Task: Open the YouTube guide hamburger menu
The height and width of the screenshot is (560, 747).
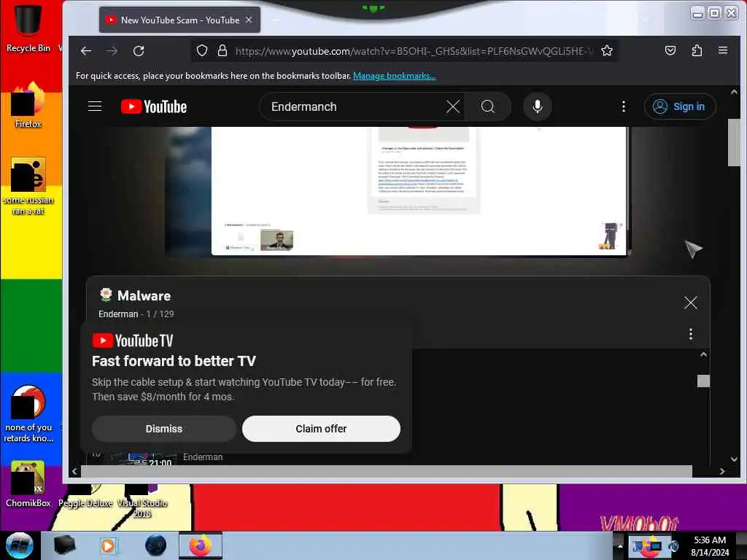Action: point(95,106)
